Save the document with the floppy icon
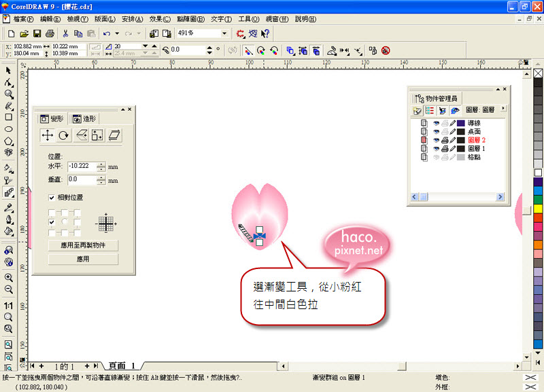The image size is (544, 392). 37,33
